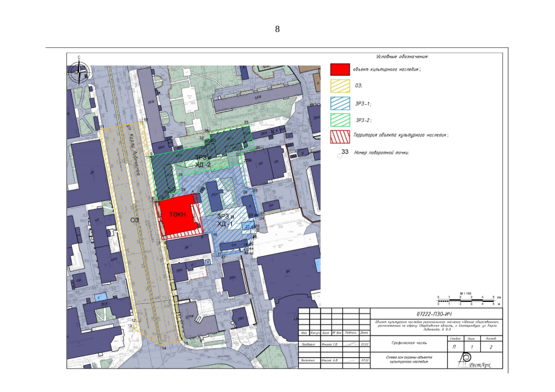Click the red hatched heritage territory legend symbol

(340, 135)
